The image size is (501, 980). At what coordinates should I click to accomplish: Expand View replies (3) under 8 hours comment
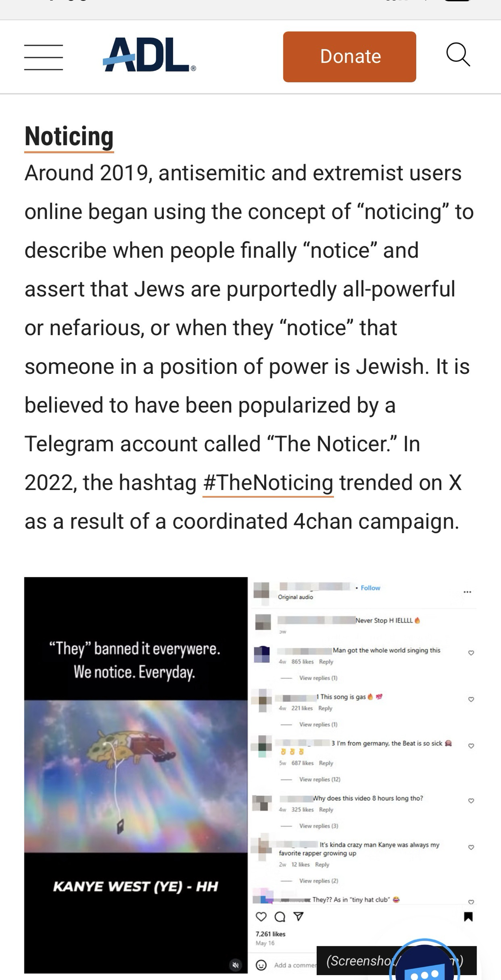tap(318, 826)
